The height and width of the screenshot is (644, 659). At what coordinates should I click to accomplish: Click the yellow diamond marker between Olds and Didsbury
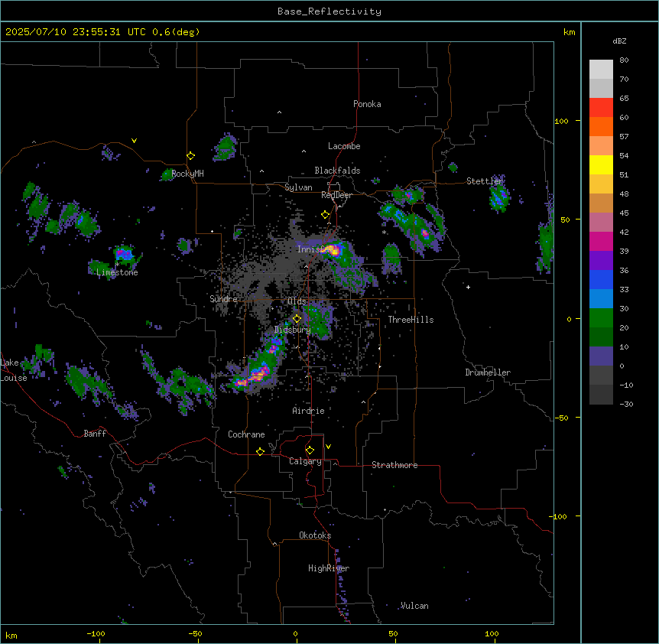[x=297, y=319]
